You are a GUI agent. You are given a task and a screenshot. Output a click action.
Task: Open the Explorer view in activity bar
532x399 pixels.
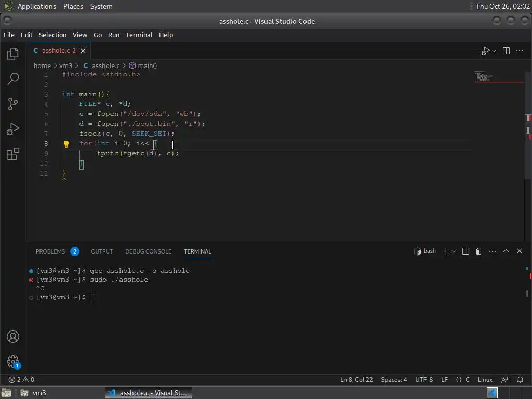[x=13, y=54]
